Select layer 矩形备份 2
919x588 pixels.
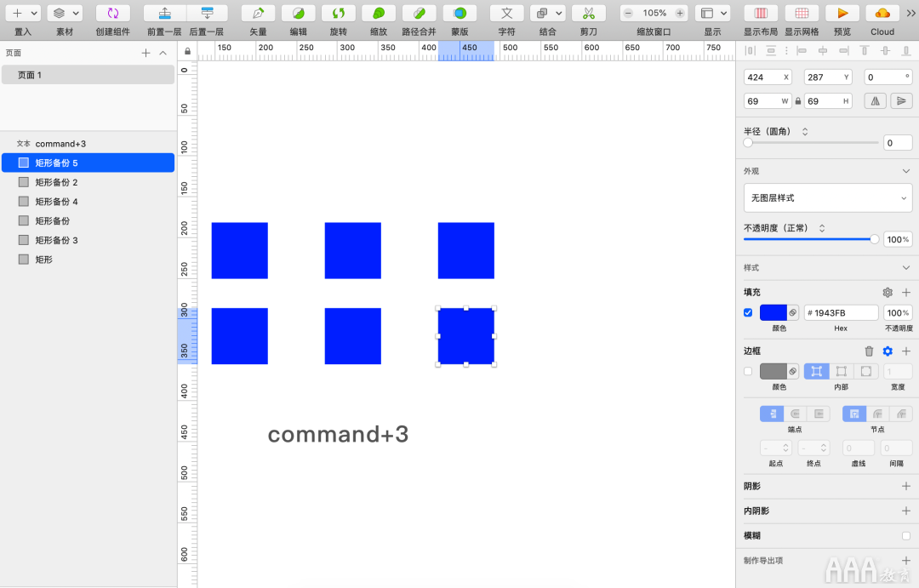(x=88, y=182)
